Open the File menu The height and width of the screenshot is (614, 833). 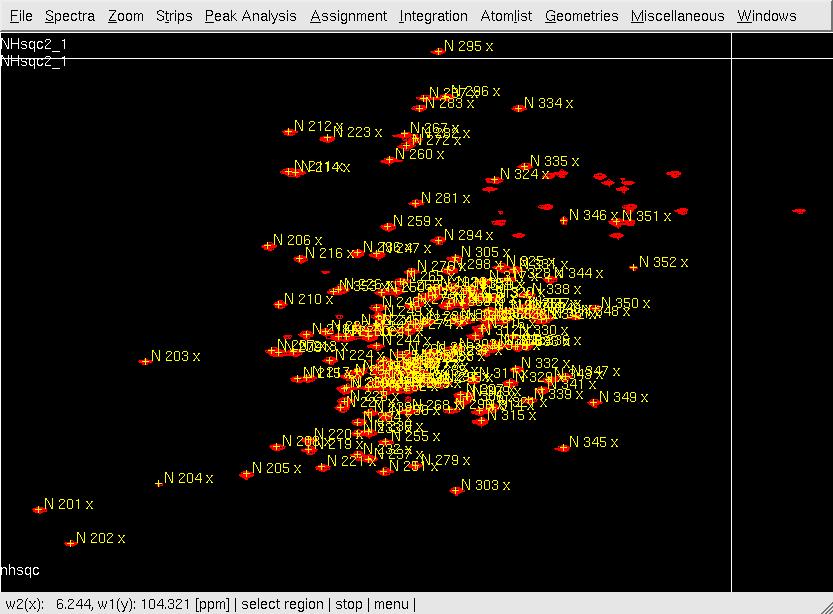click(x=20, y=16)
